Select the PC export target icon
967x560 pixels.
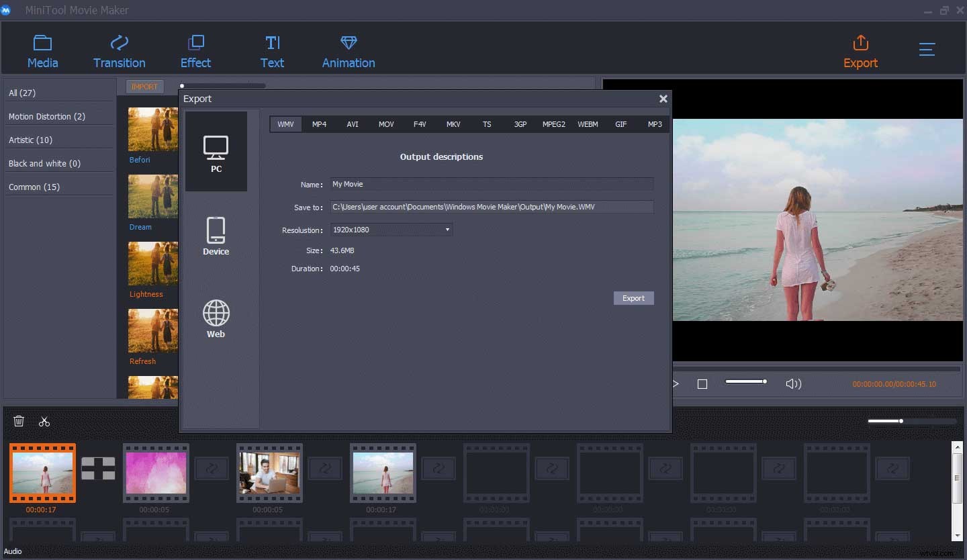[x=216, y=150]
